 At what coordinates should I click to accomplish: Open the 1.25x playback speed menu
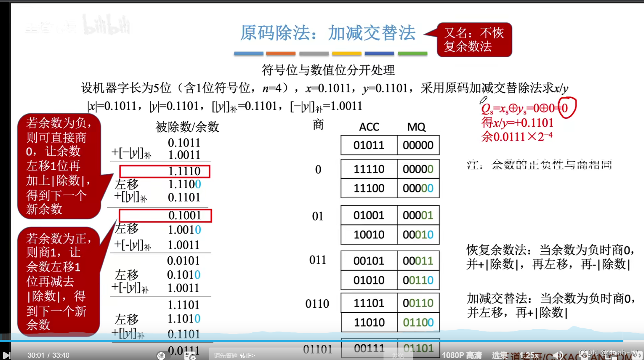[x=529, y=355]
